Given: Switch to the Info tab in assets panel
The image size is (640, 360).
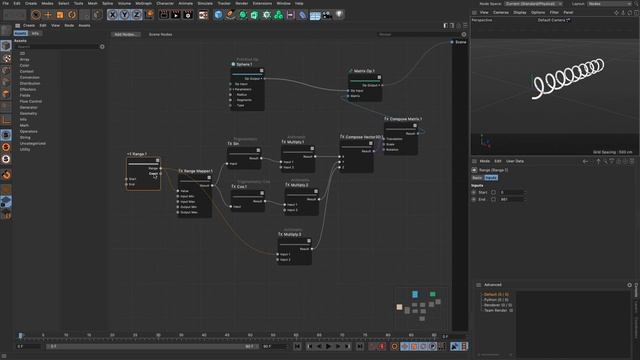Looking at the screenshot, I should pyautogui.click(x=36, y=33).
